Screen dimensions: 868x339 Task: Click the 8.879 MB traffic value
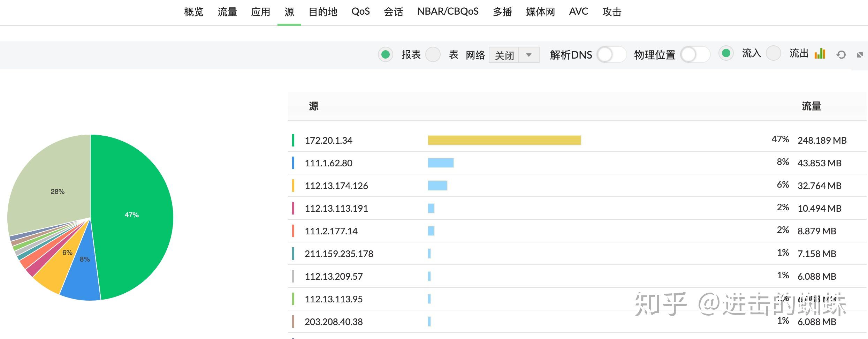[817, 231]
